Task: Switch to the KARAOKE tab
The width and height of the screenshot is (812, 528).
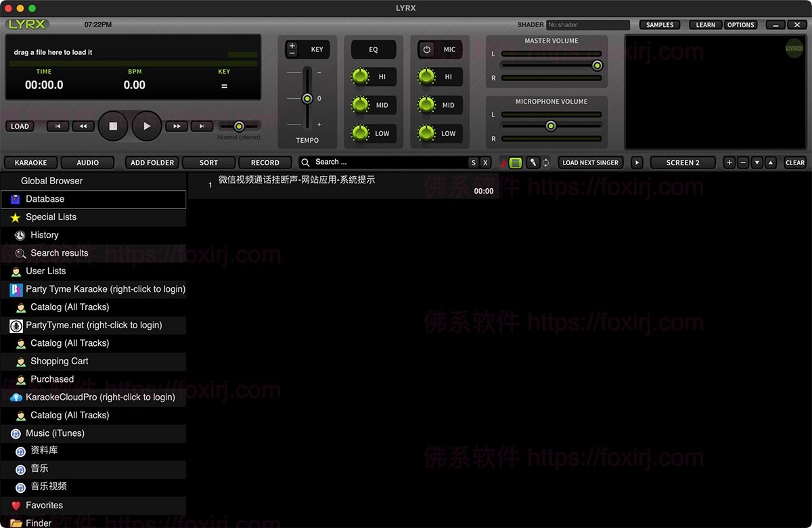Action: click(30, 162)
